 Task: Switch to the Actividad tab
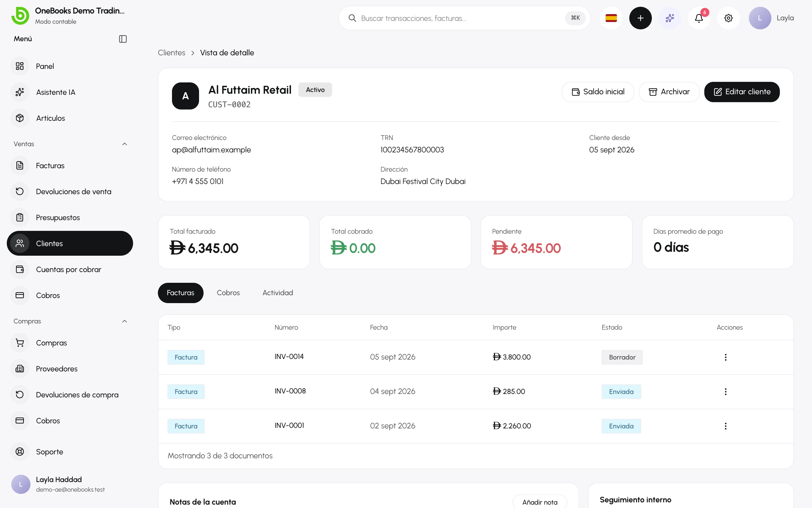point(277,293)
